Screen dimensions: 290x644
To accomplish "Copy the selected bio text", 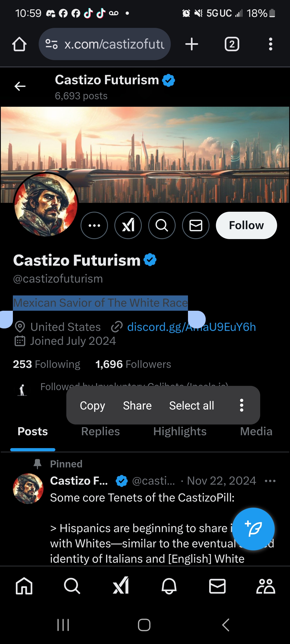I will click(92, 405).
